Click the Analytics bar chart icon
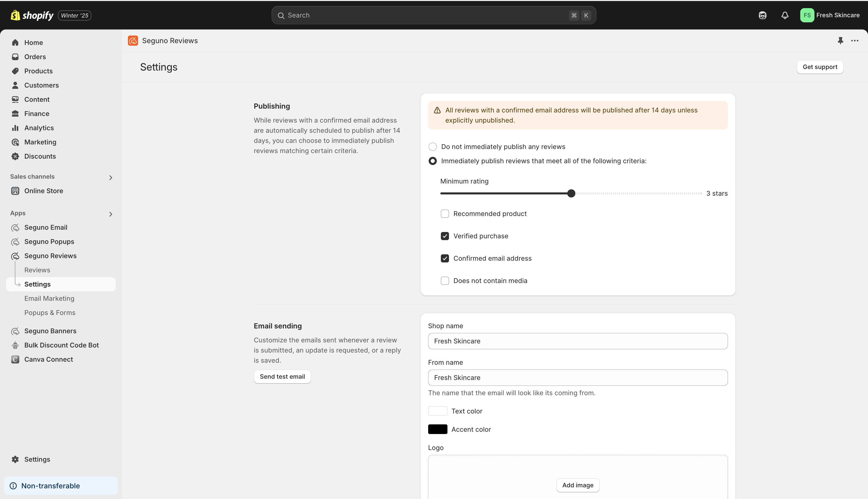Image resolution: width=868 pixels, height=499 pixels. pyautogui.click(x=15, y=128)
